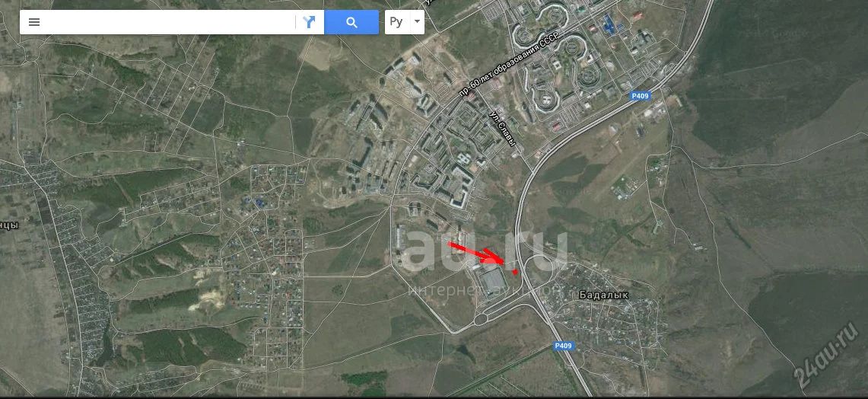Click the lower P409 road shield
The height and width of the screenshot is (399, 868).
tap(563, 346)
